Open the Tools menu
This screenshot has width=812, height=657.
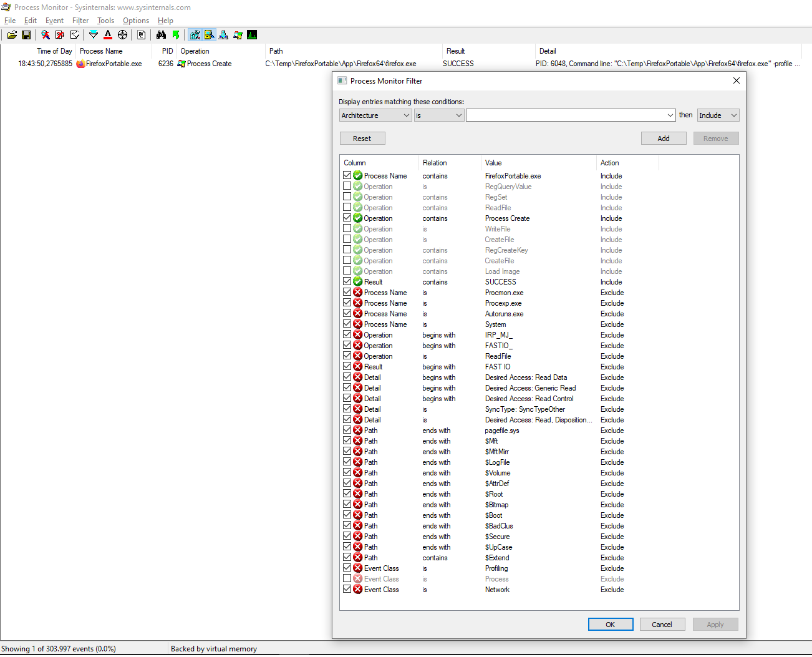[105, 21]
